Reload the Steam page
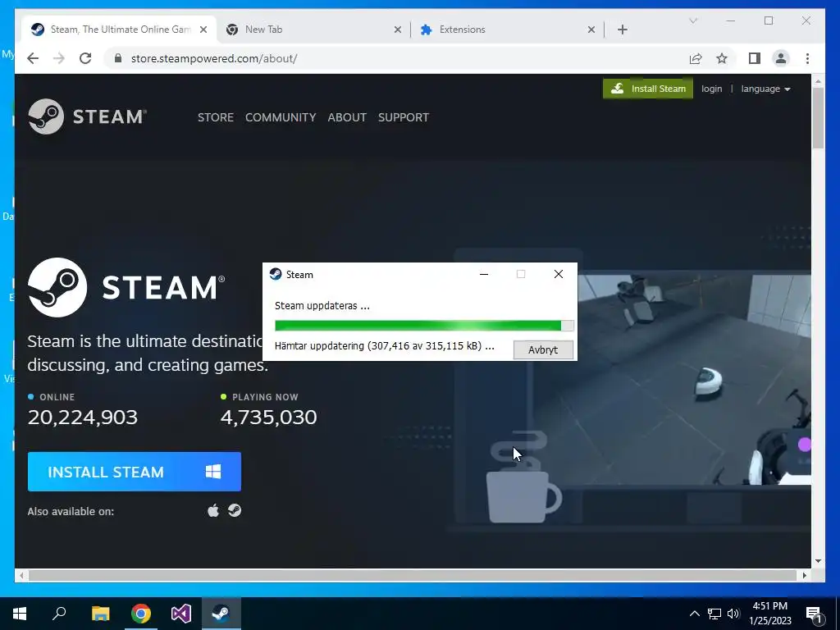The width and height of the screenshot is (840, 630). click(x=85, y=58)
